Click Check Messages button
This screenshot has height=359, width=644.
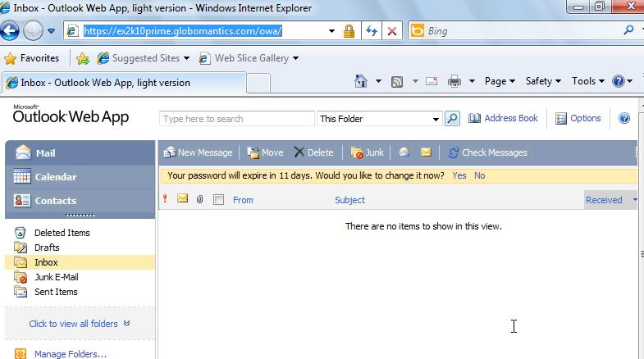487,152
